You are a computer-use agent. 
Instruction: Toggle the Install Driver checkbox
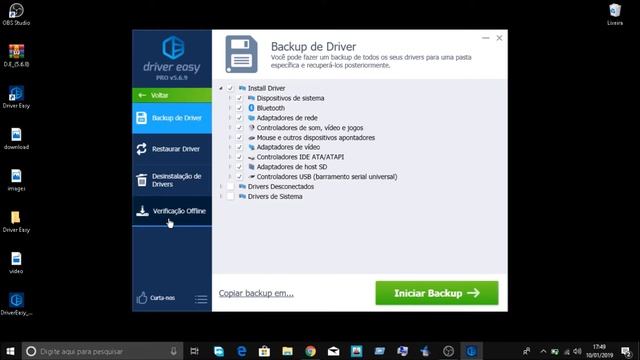[230, 88]
